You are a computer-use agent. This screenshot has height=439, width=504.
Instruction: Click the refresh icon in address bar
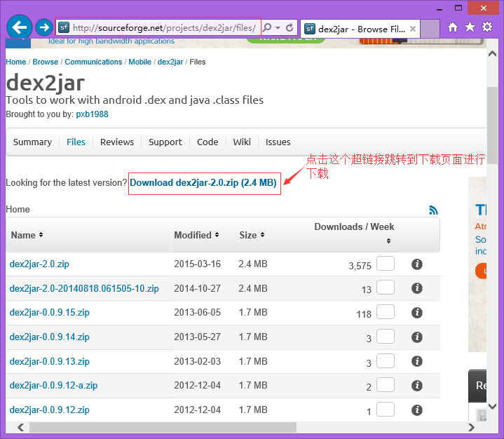point(290,27)
